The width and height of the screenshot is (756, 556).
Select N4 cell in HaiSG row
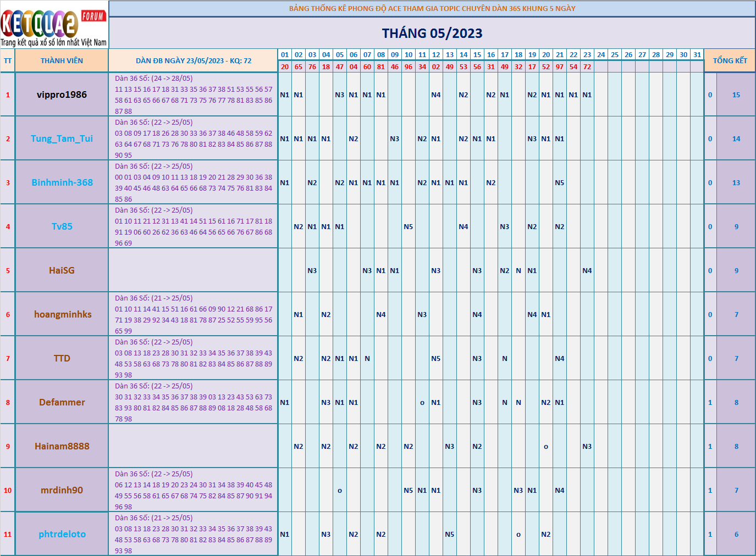click(587, 270)
